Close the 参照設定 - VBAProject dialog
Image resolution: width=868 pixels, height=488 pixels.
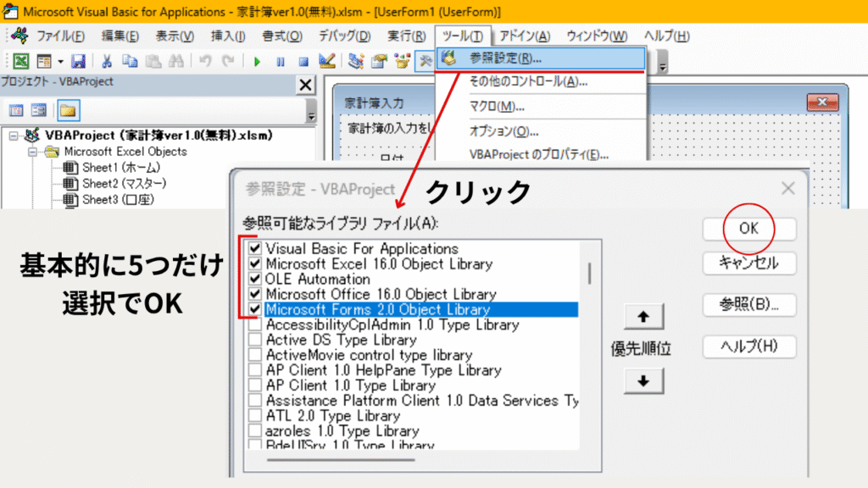787,189
